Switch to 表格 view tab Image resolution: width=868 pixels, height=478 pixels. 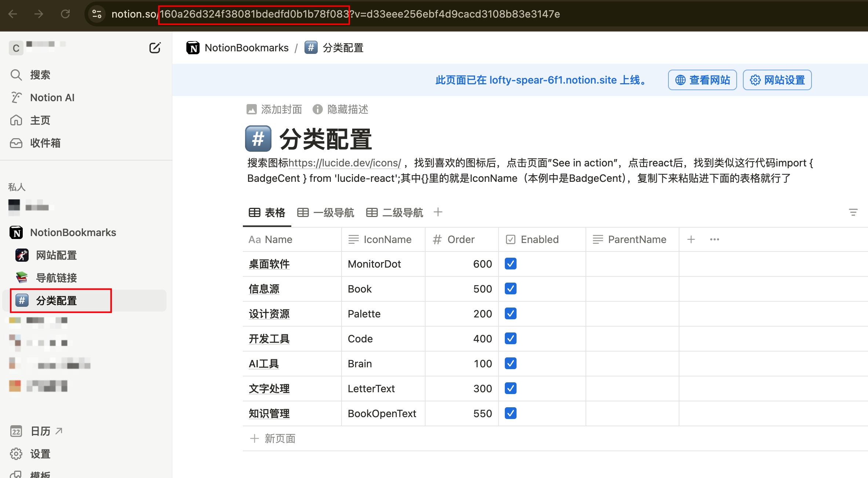(267, 213)
